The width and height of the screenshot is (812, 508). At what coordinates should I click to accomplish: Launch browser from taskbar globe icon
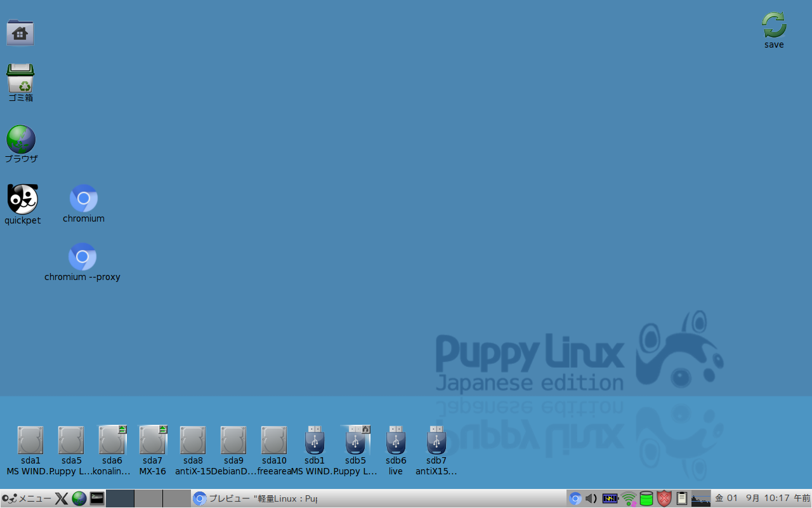79,498
